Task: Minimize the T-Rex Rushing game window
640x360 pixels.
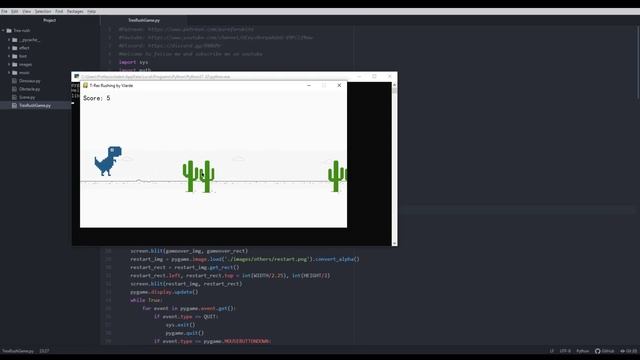Action: (x=309, y=85)
